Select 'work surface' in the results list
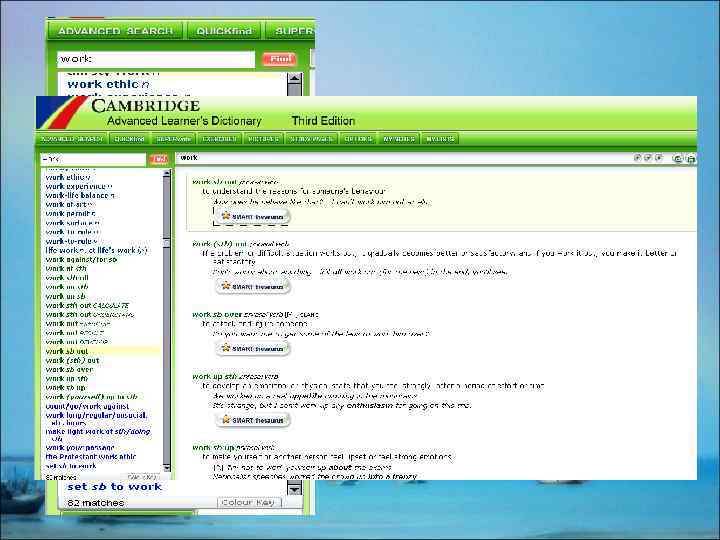720x540 pixels. coord(72,223)
